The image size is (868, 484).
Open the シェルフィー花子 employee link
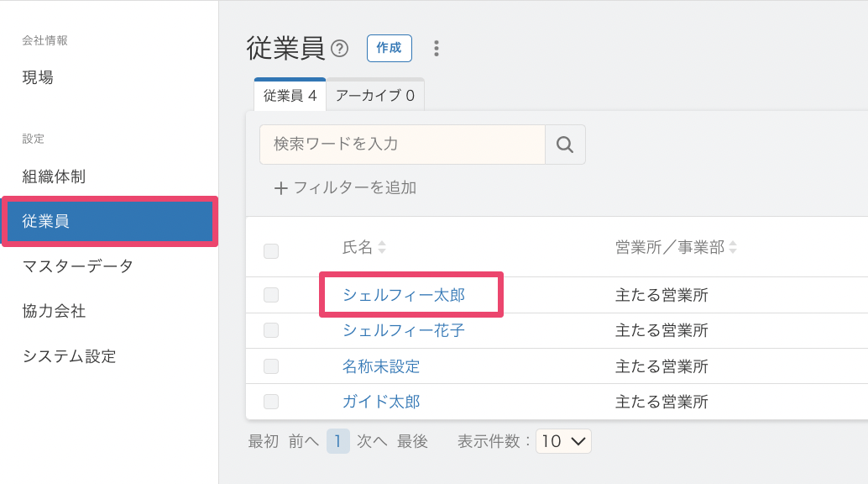pyautogui.click(x=403, y=330)
